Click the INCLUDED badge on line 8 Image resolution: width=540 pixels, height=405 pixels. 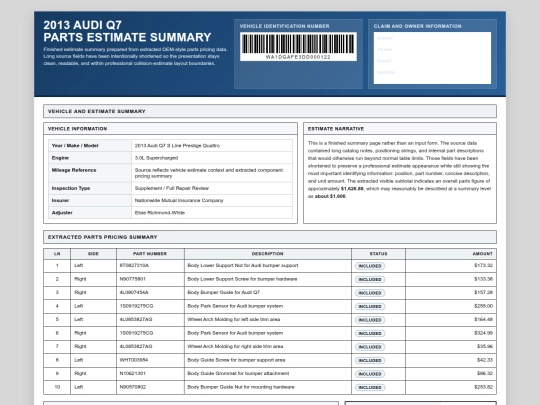point(370,361)
